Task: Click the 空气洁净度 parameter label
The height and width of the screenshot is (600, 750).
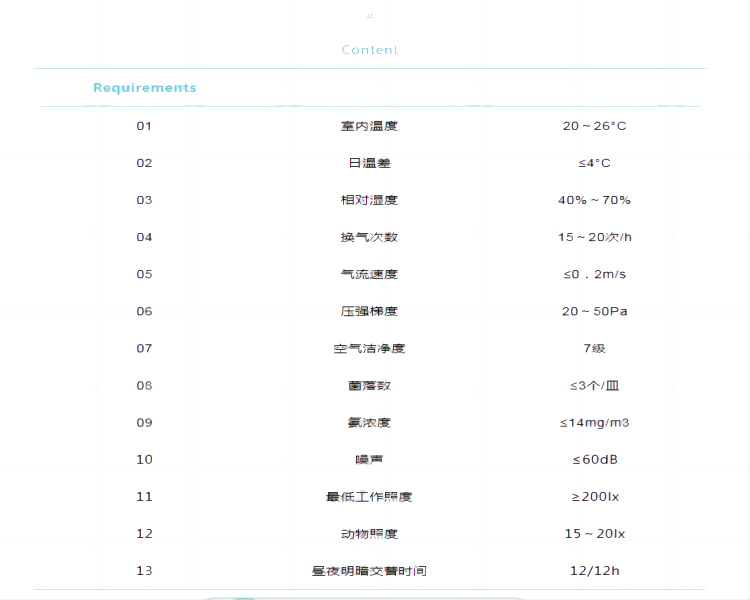Action: pyautogui.click(x=369, y=348)
